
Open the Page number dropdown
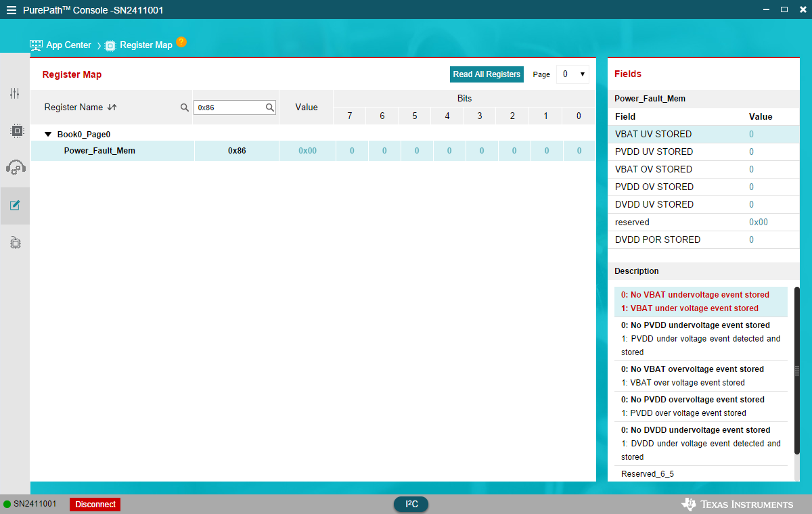572,74
